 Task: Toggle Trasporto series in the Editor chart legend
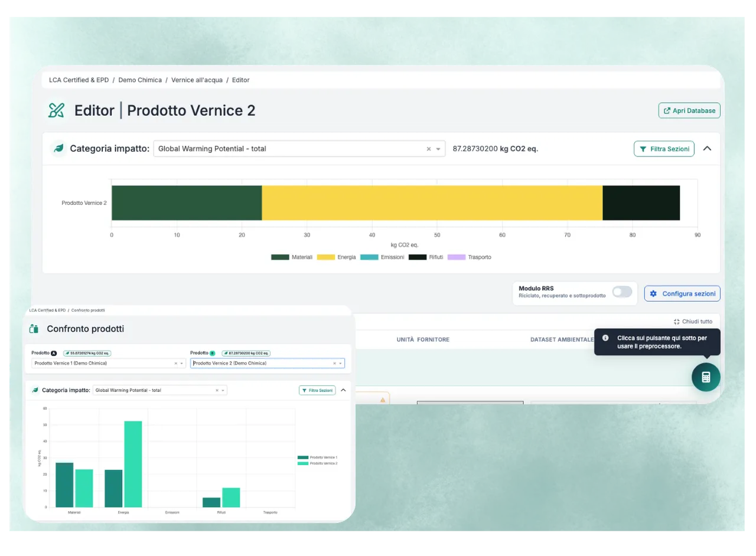coord(470,257)
